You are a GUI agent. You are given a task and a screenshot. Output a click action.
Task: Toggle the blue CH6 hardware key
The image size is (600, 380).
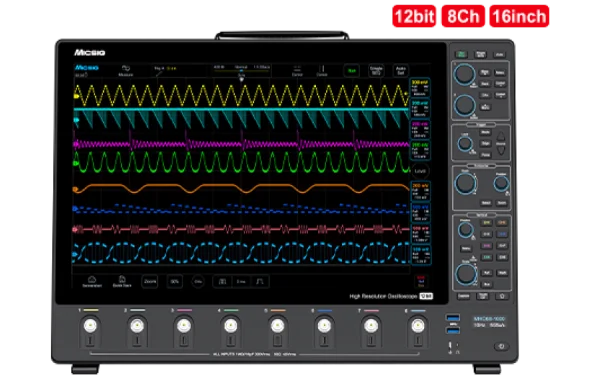tap(502, 234)
